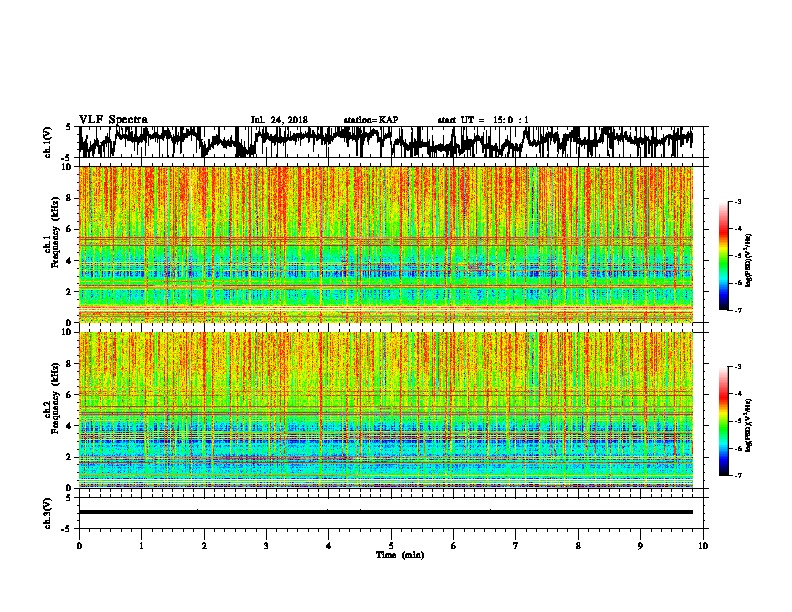792x612 pixels.
Task: Click the "ch.1(V)" axis label
Action: click(47, 142)
